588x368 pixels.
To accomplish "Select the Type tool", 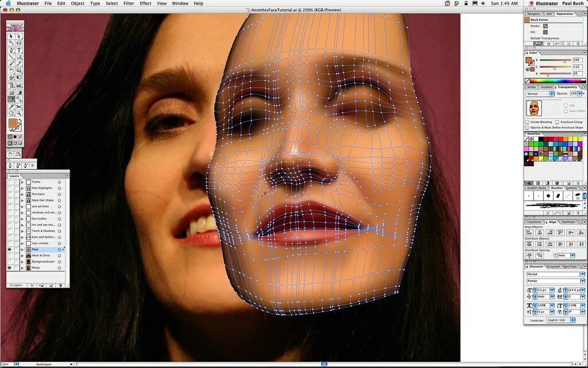I will 19,50.
